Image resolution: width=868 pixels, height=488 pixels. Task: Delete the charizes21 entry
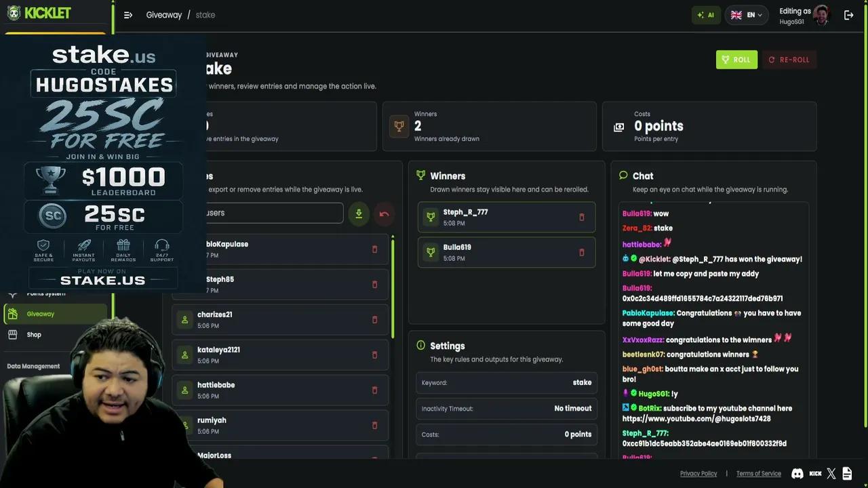pyautogui.click(x=374, y=320)
